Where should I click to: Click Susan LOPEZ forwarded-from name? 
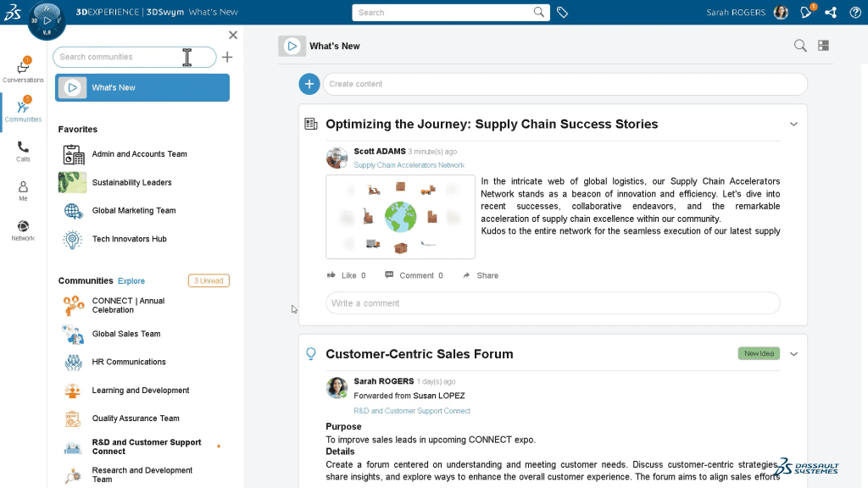439,396
